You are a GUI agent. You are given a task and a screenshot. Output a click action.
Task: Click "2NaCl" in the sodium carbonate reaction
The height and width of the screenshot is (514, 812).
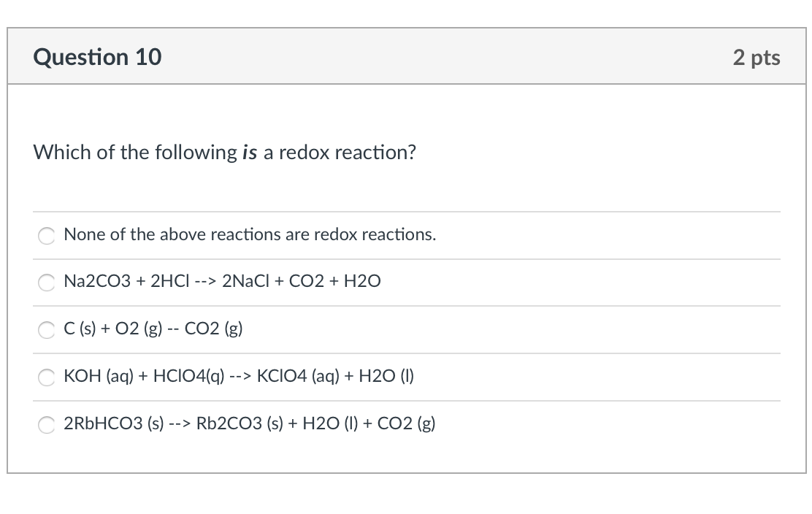[246, 281]
